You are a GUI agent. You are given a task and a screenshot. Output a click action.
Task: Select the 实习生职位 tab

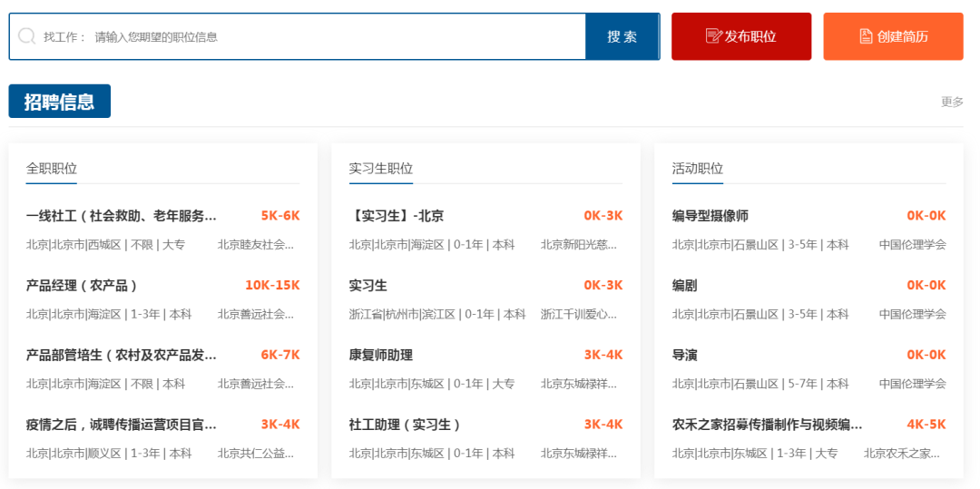click(381, 169)
